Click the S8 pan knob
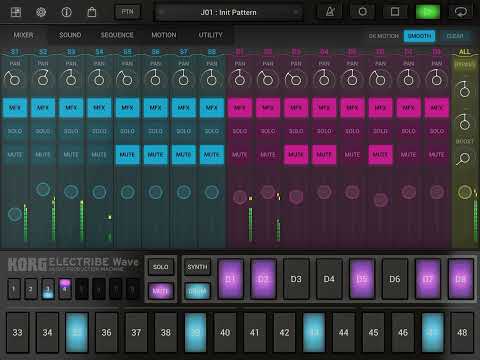This screenshot has width=480, height=360. click(211, 79)
